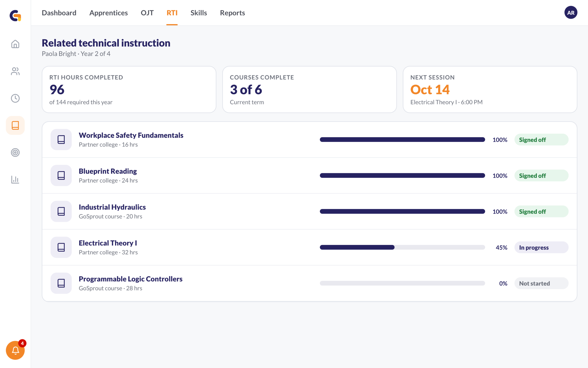Click the Blueprint Reading book icon
Viewport: 588px width, 368px height.
pos(61,175)
